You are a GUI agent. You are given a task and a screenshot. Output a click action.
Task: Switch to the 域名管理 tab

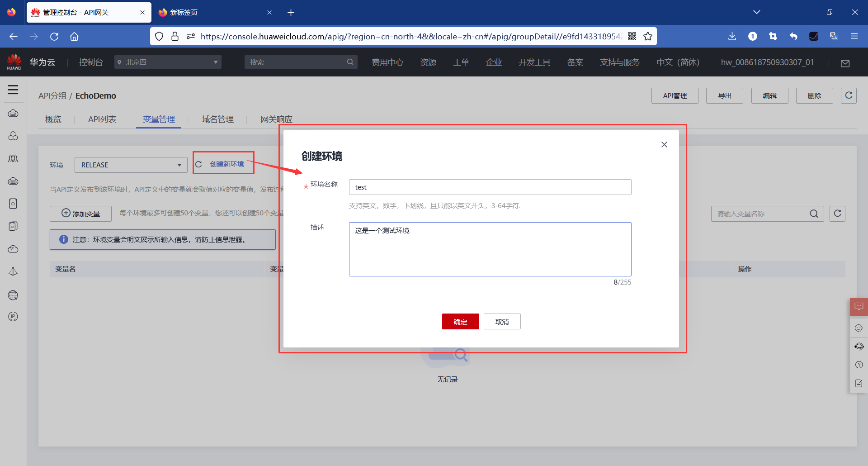click(217, 119)
